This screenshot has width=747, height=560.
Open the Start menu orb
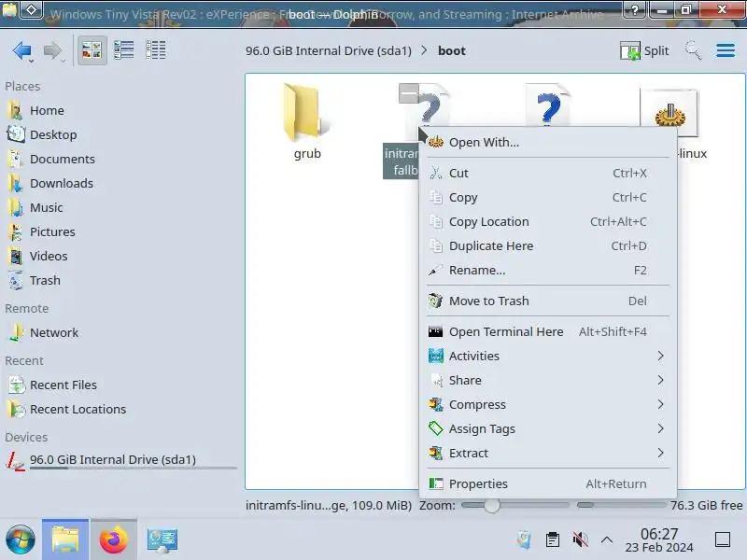pos(20,540)
